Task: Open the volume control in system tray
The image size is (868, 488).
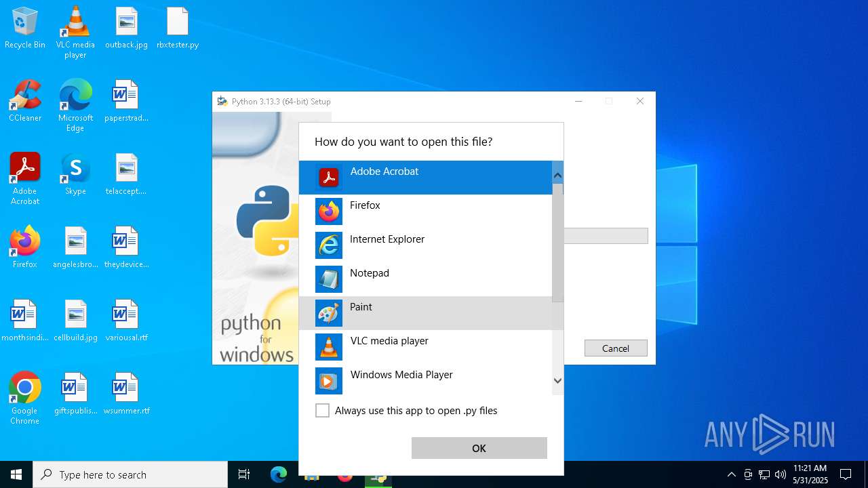Action: tap(781, 474)
